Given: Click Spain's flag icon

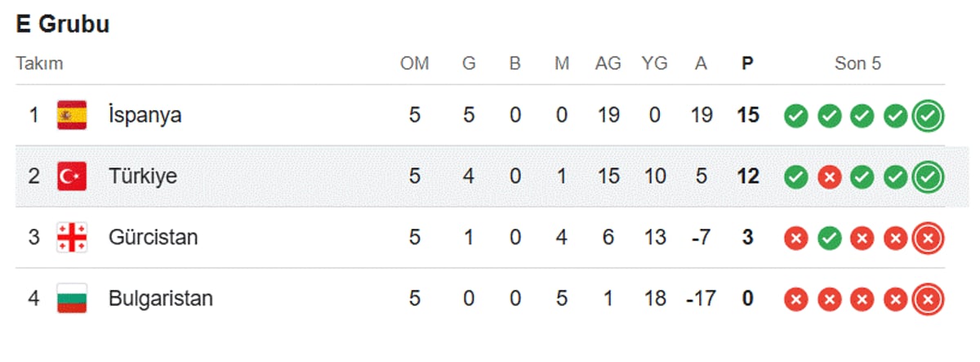Looking at the screenshot, I should pyautogui.click(x=72, y=115).
